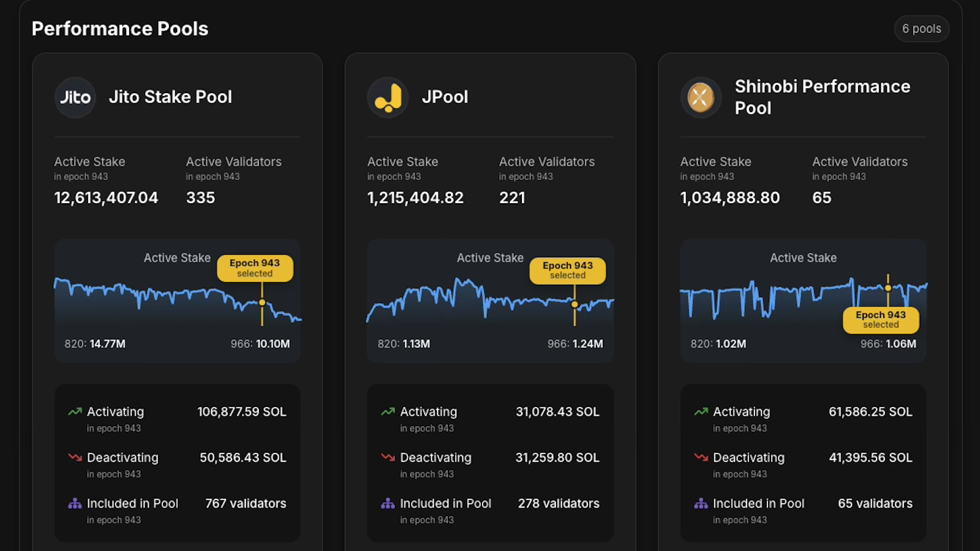Open the Shinobi Performance Pool title
Viewport: 980px width, 551px height.
tap(823, 97)
